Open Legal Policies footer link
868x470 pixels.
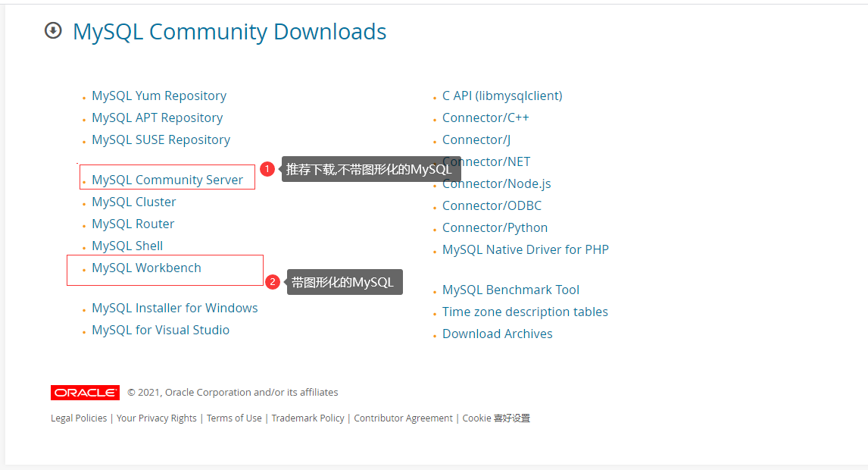(x=79, y=418)
